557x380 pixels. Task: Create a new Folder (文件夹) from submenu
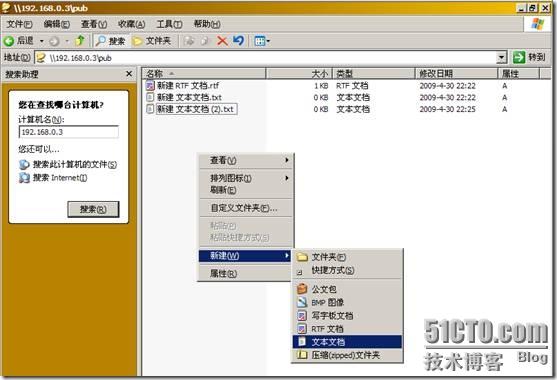347,257
